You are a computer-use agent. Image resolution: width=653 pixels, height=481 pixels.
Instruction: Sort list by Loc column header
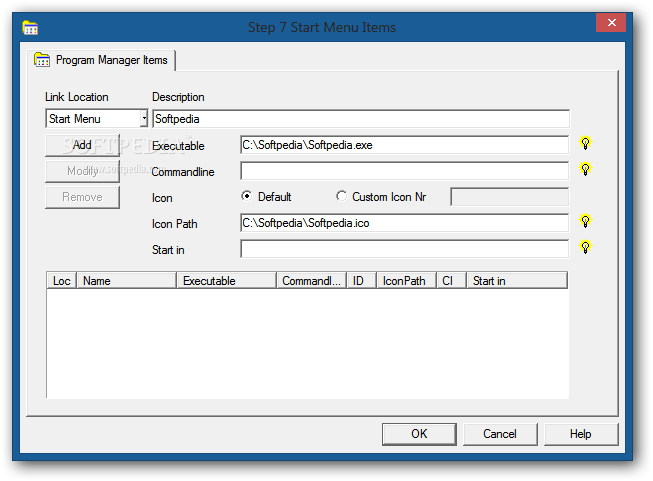[x=62, y=281]
